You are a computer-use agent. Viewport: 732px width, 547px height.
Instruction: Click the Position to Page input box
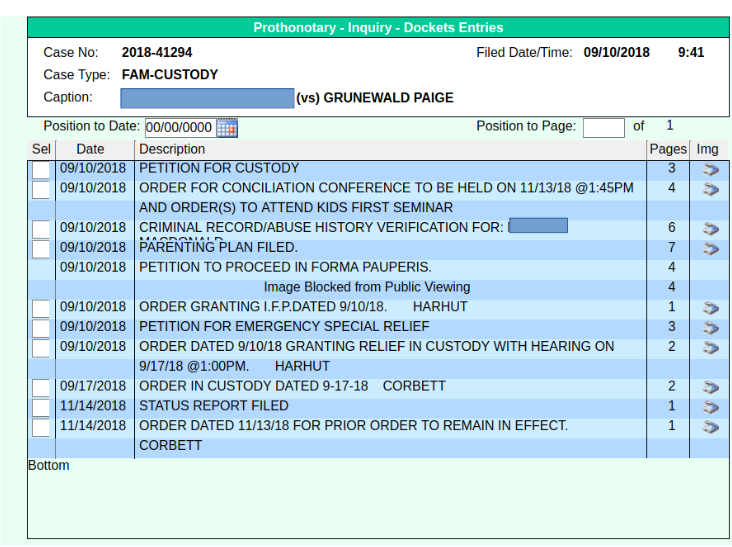(603, 127)
